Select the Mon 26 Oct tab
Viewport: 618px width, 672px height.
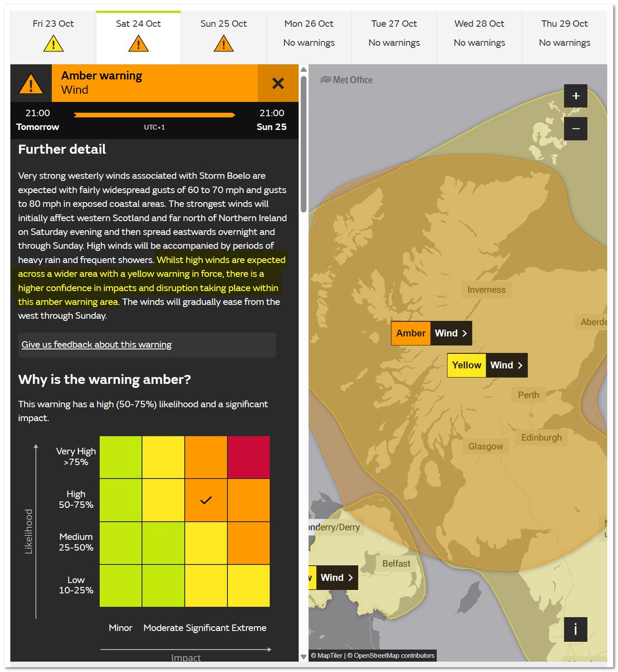coord(309,38)
